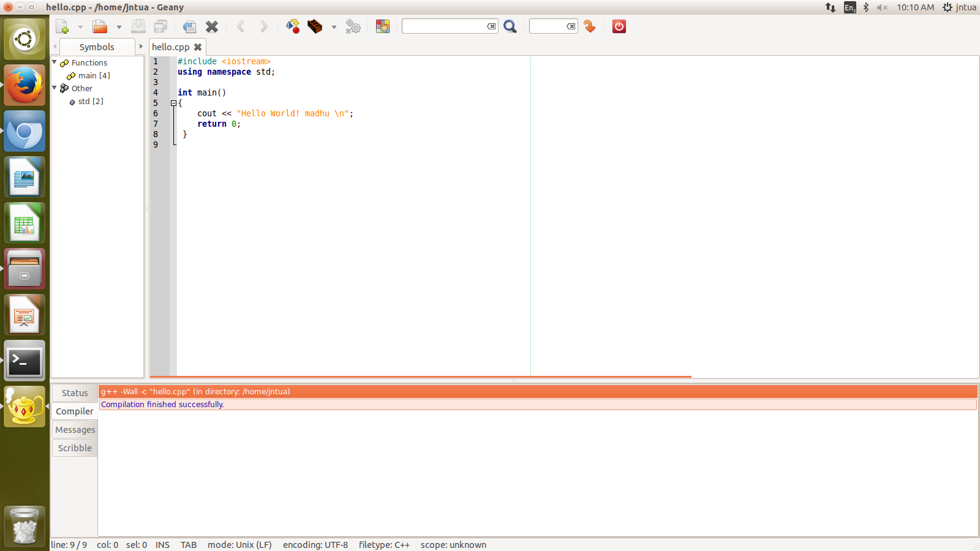Viewport: 980px width, 551px height.
Task: Find the entered text with magnifier icon
Action: point(510,26)
